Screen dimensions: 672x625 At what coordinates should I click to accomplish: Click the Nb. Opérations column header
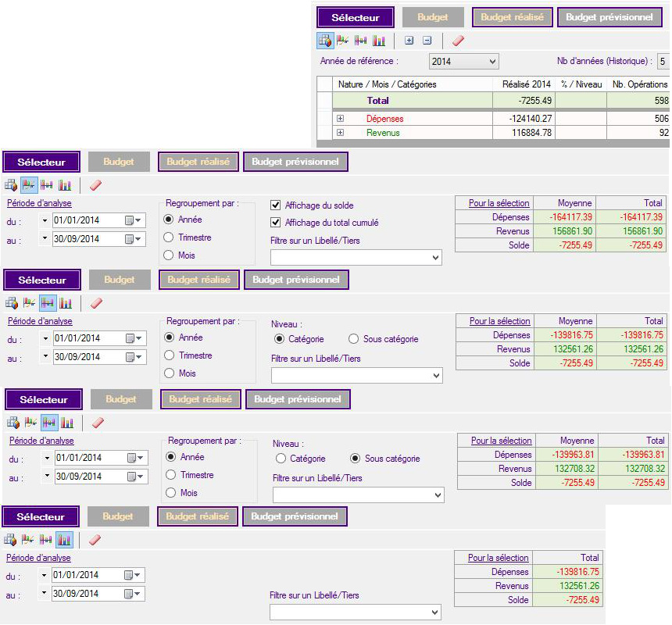pyautogui.click(x=639, y=84)
